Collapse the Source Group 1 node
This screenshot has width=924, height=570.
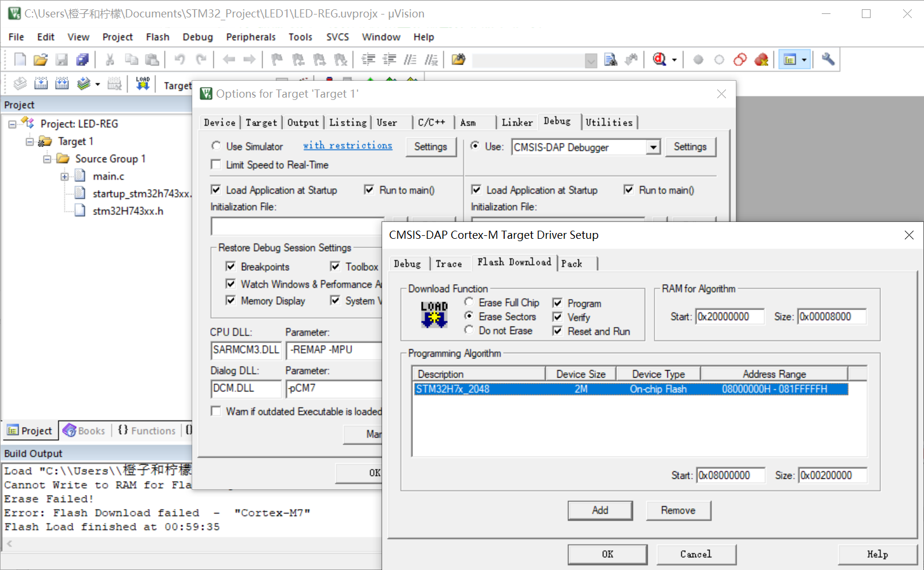pyautogui.click(x=47, y=159)
